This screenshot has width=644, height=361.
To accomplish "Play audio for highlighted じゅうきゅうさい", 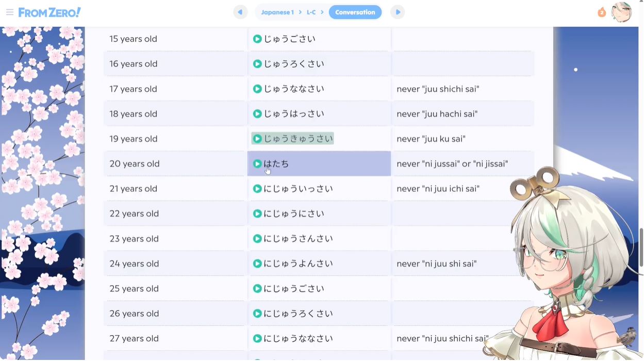I will 257,139.
